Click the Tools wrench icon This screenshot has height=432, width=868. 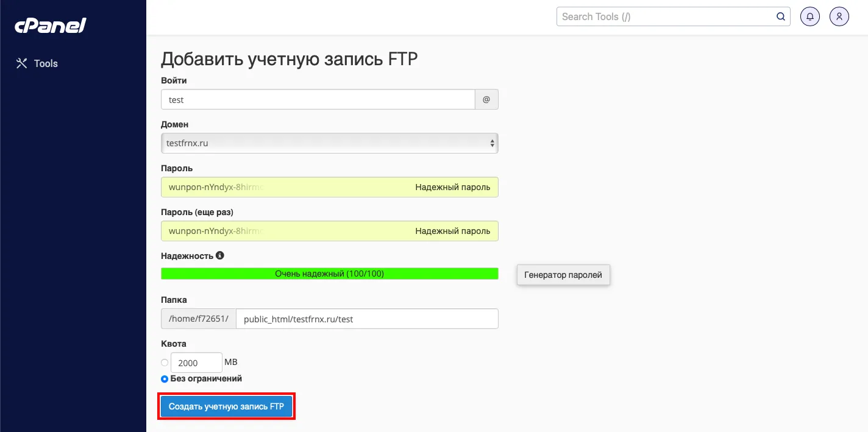click(x=22, y=63)
